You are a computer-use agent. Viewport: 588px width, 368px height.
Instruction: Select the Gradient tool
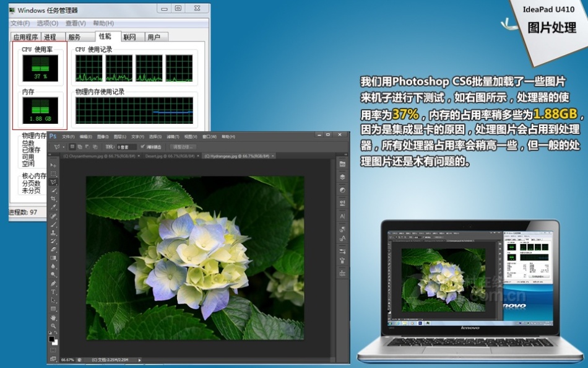click(x=53, y=258)
